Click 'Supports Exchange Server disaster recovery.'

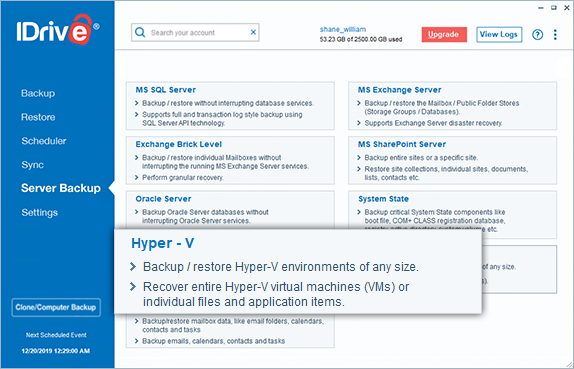pyautogui.click(x=433, y=123)
